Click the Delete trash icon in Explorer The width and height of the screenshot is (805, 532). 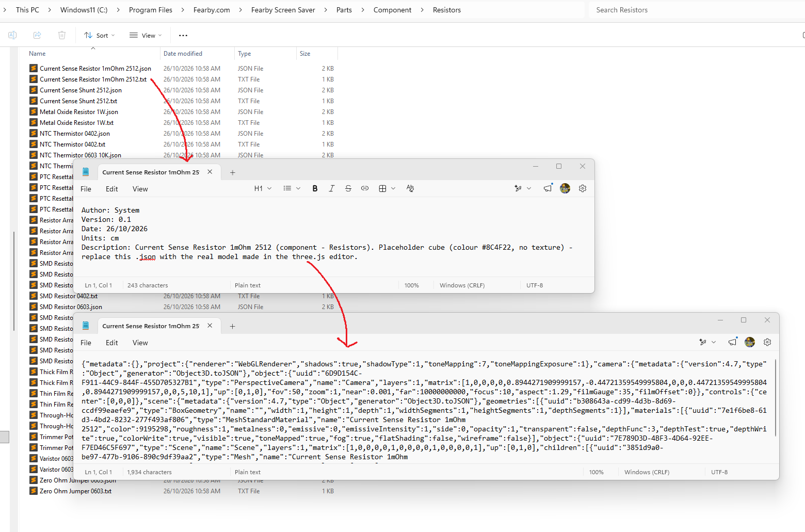coord(62,35)
